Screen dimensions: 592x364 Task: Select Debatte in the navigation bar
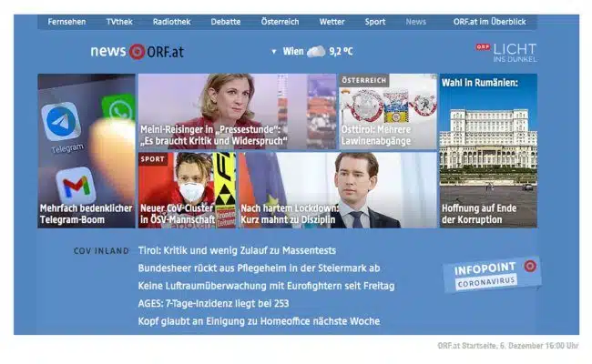[x=226, y=22]
